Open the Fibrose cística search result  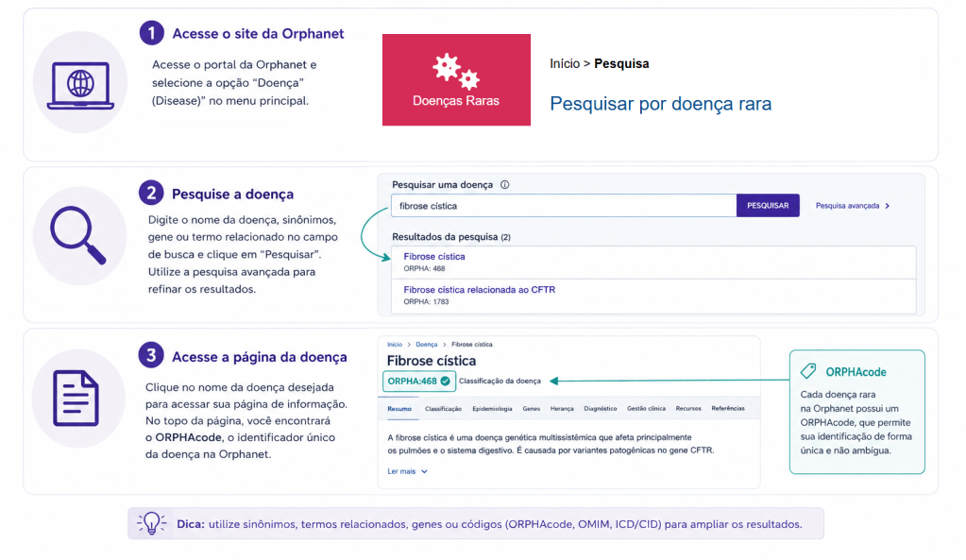pyautogui.click(x=434, y=256)
